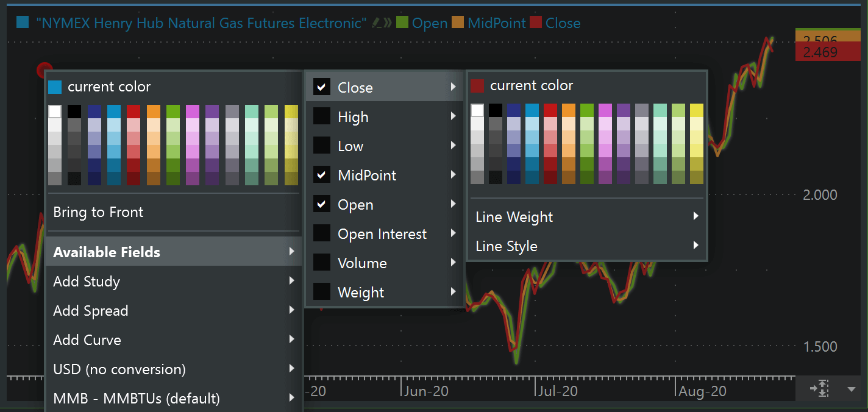868x412 pixels.
Task: Pick top-row purple swatch in Close palette
Action: coord(624,110)
